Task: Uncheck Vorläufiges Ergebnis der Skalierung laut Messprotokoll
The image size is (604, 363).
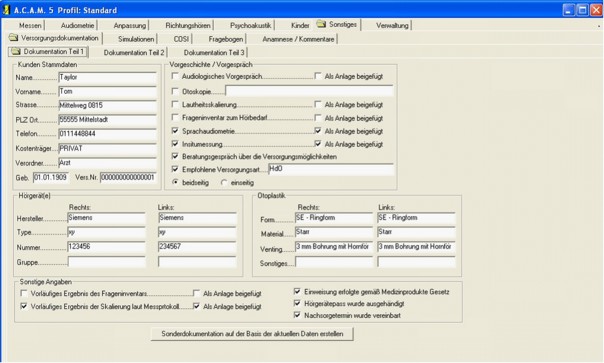Action: click(x=24, y=306)
